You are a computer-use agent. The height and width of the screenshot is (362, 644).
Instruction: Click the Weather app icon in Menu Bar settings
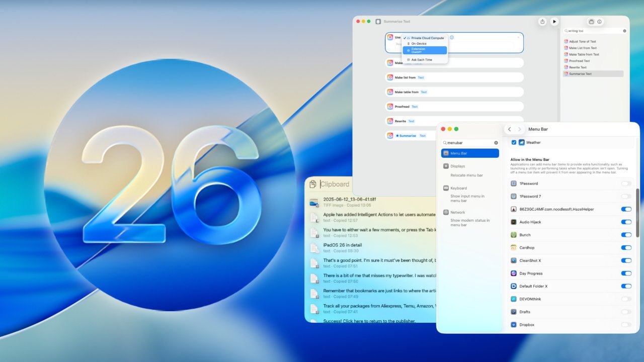[521, 142]
